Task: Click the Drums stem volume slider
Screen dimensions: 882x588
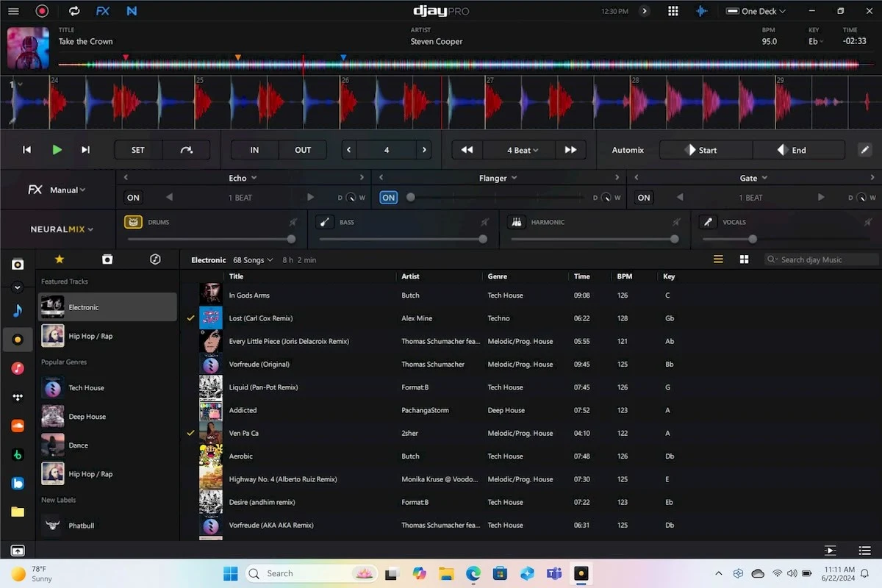Action: coord(211,239)
